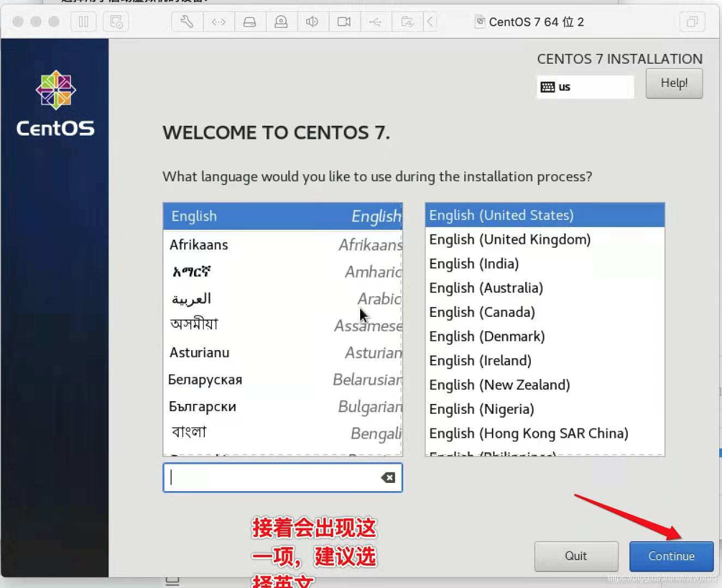Click the CD/DVD drive icon

point(281,22)
